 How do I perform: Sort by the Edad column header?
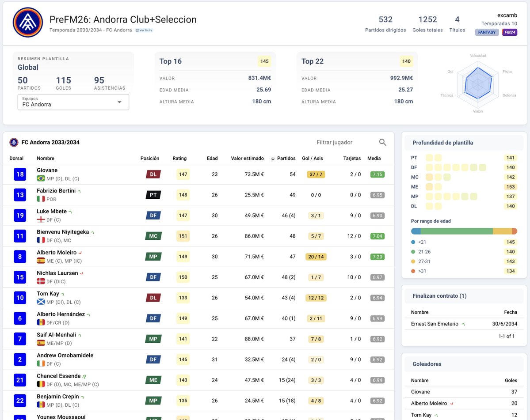pos(212,159)
